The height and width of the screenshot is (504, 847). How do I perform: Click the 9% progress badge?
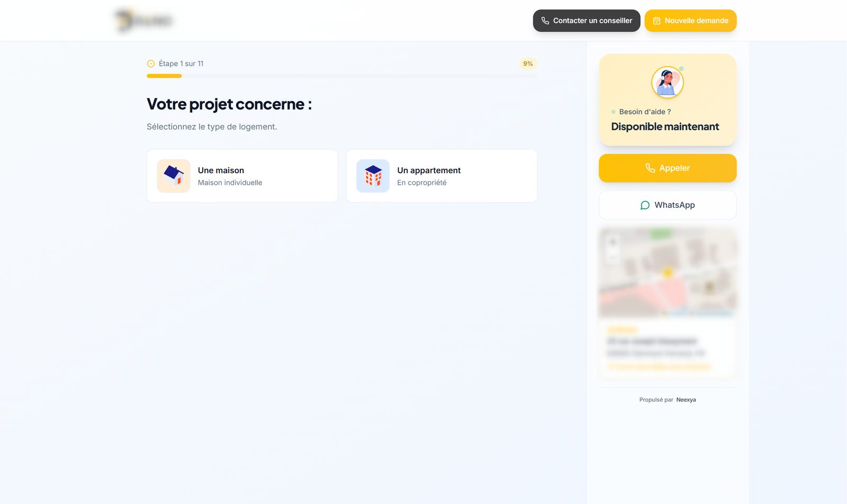point(528,64)
